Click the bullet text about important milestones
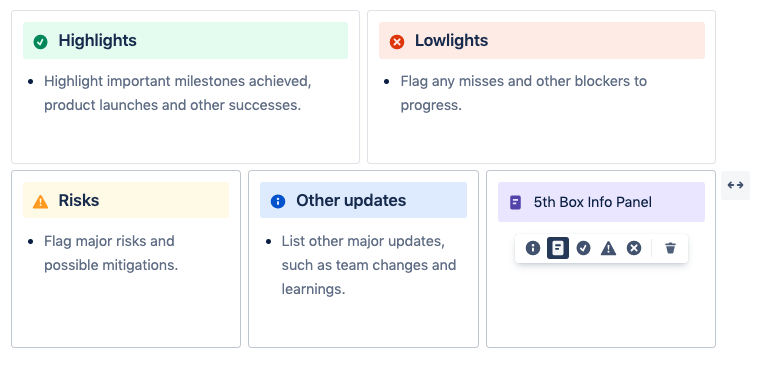This screenshot has width=757, height=377. click(178, 93)
